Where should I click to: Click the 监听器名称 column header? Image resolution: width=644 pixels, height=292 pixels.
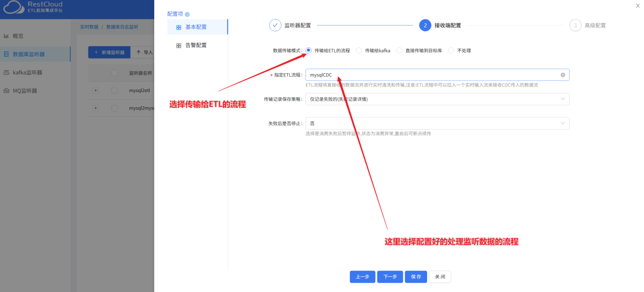pos(141,73)
